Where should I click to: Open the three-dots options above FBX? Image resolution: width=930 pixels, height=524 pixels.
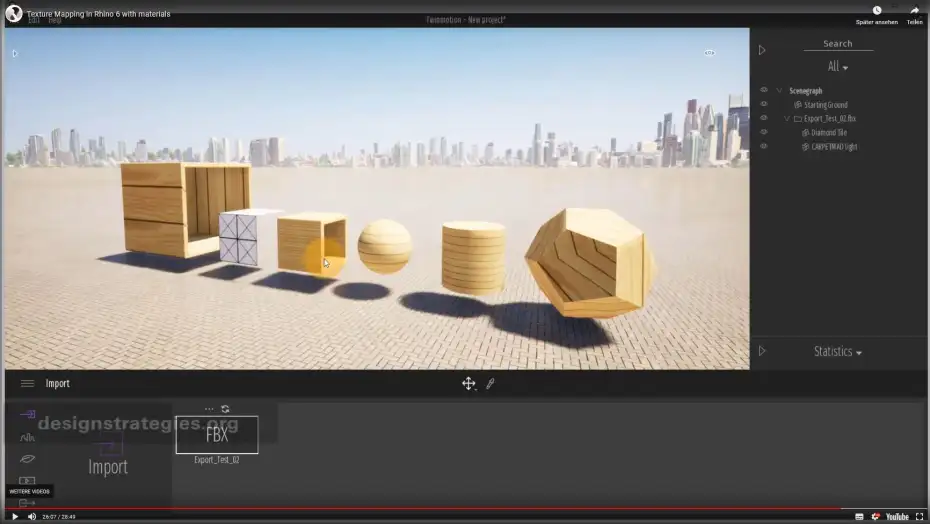209,409
